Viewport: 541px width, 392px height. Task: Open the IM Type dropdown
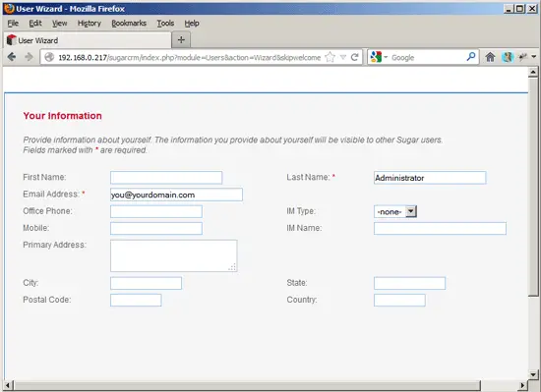[395, 211]
